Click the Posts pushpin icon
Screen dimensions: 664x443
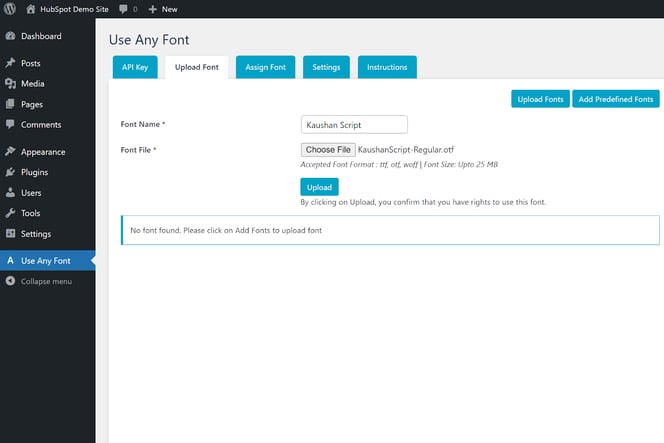tap(11, 63)
